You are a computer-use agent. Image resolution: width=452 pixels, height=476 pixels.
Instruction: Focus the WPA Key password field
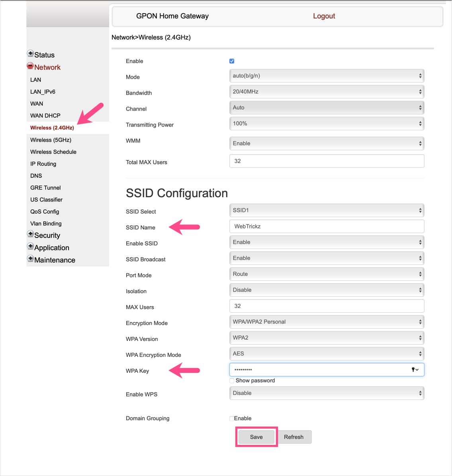tap(327, 370)
